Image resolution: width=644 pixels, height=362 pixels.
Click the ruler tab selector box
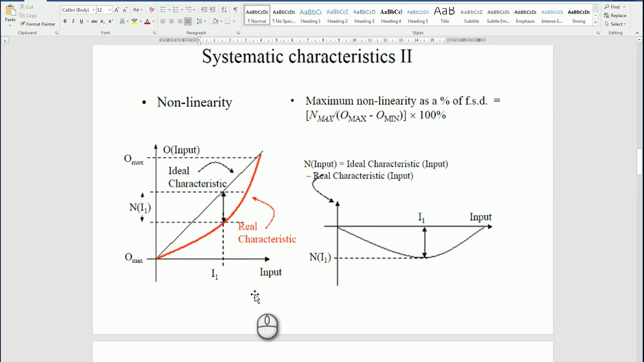click(5, 40)
